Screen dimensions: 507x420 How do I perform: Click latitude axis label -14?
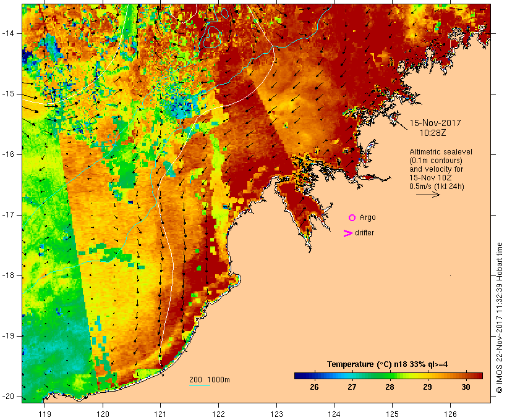[8, 33]
